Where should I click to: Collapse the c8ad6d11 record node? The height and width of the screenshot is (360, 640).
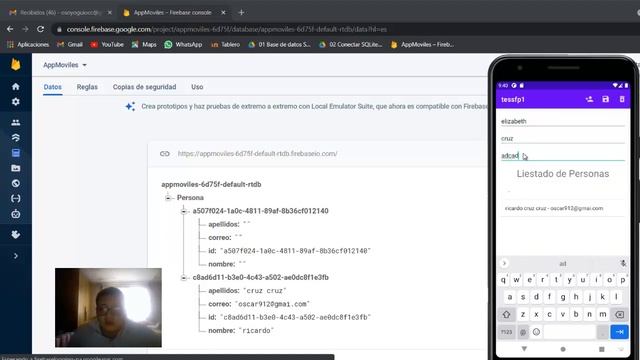tap(184, 278)
